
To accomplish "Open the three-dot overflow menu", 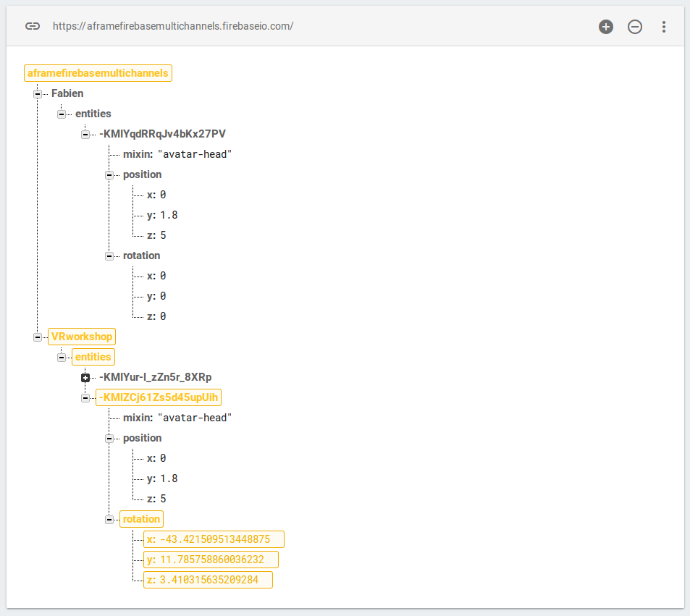I will pos(664,27).
